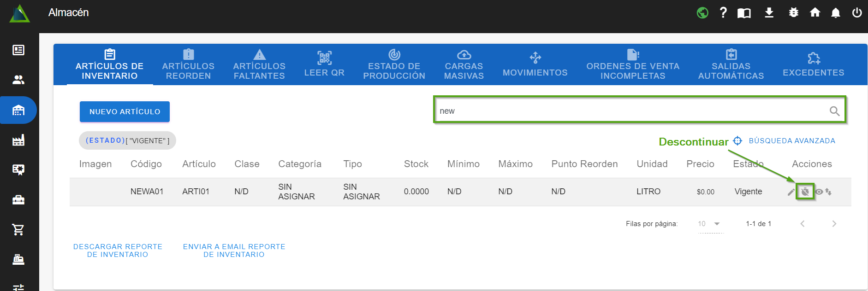
Task: Open the manual book icon
Action: coord(744,13)
